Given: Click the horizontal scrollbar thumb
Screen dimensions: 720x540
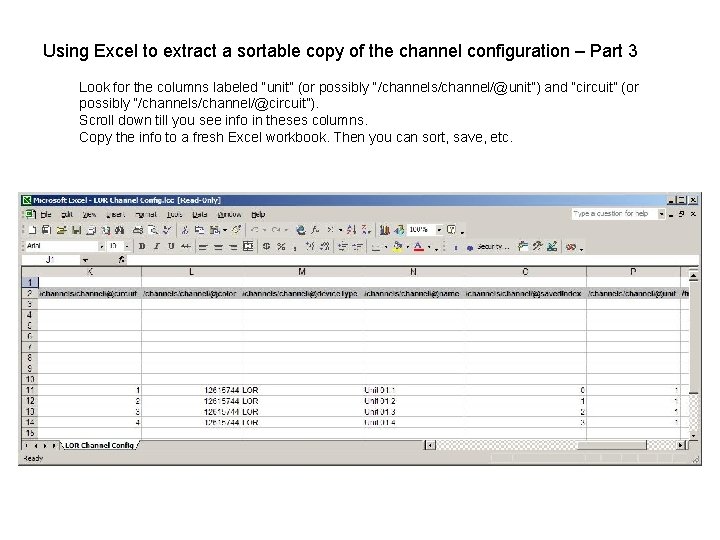Looking at the screenshot, I should [x=612, y=445].
